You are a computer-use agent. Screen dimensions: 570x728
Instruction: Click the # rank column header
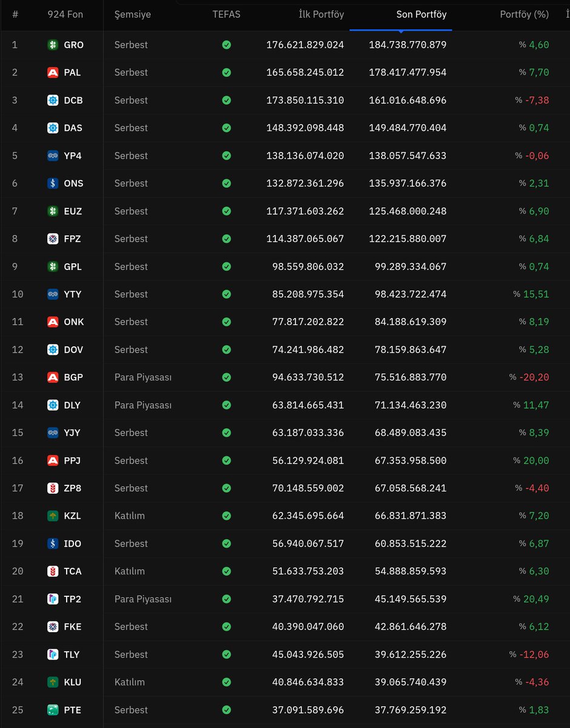[x=15, y=14]
